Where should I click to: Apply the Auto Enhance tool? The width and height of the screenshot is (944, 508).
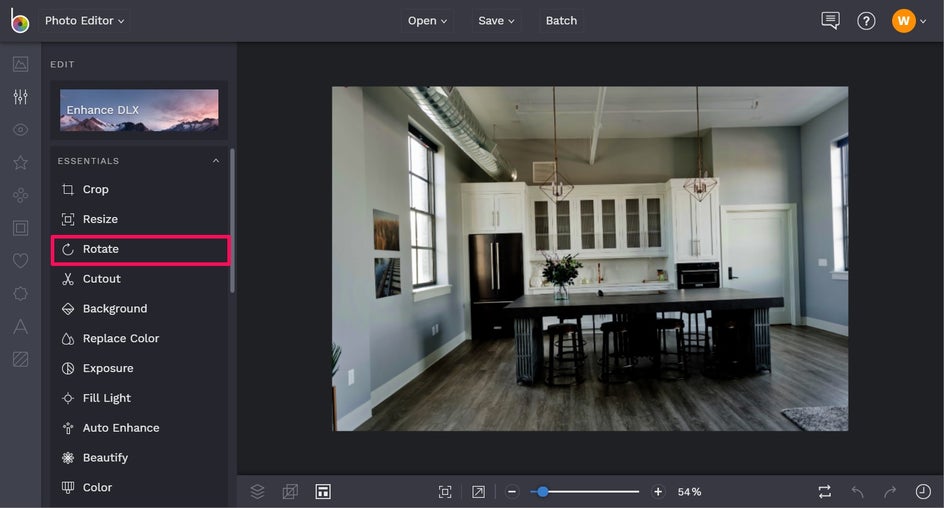click(139, 428)
